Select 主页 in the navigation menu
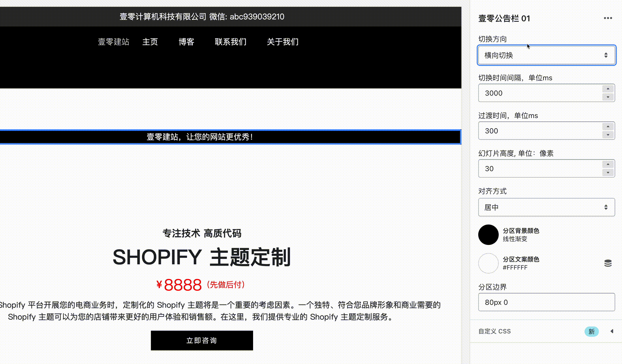 pos(150,42)
